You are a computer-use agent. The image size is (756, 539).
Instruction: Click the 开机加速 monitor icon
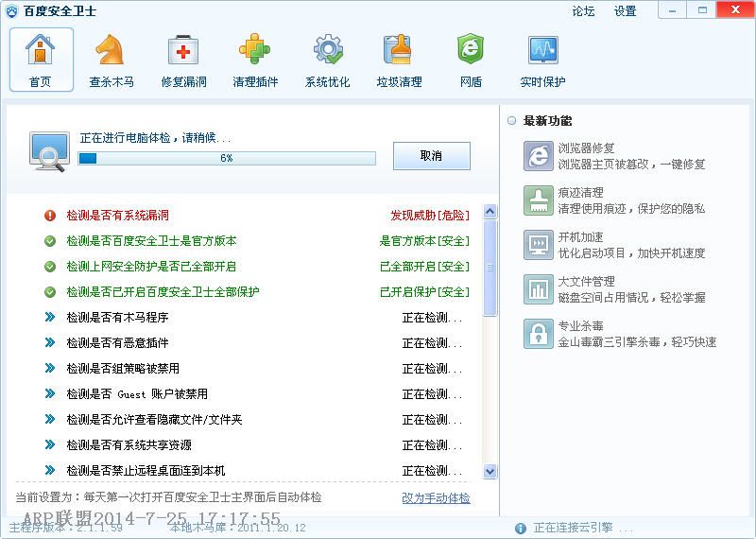[x=538, y=245]
